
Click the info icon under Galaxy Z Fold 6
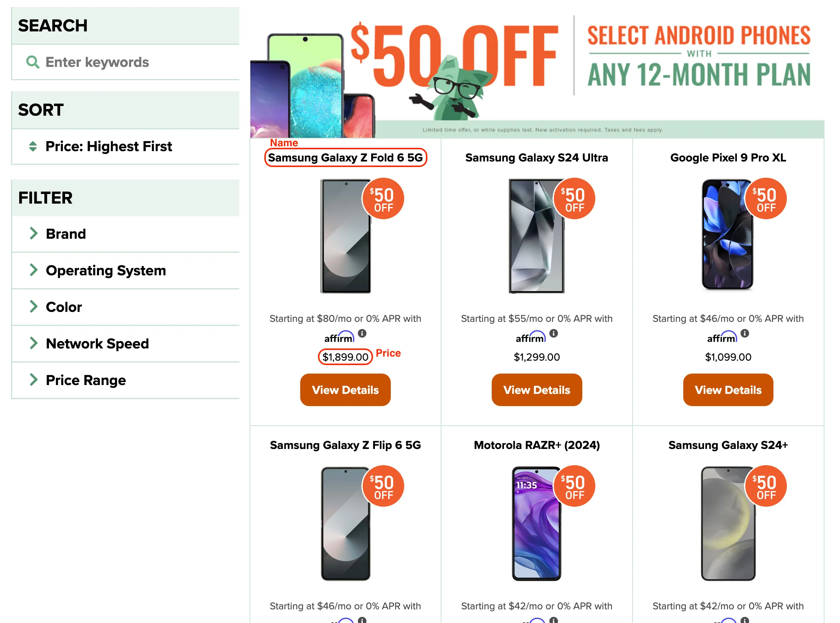[362, 333]
